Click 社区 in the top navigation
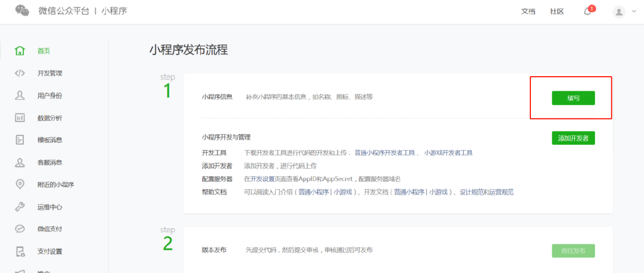Viewport: 644px width, 273px height. click(557, 12)
